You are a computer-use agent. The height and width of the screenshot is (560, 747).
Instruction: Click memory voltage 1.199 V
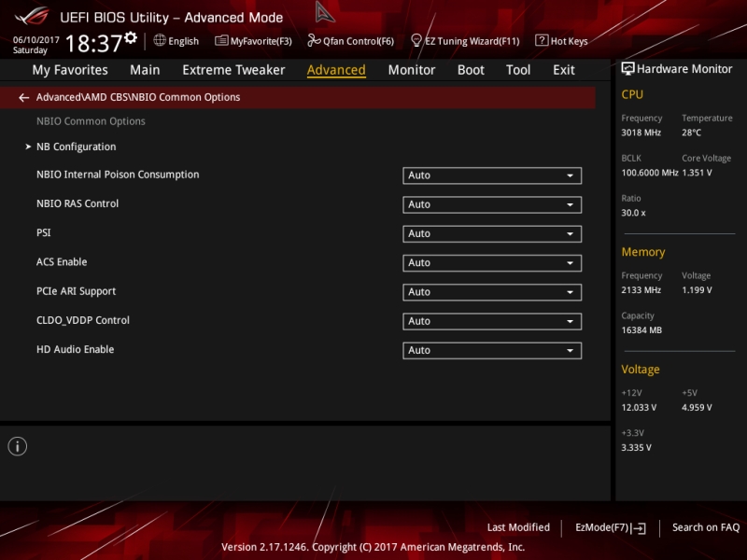click(697, 290)
